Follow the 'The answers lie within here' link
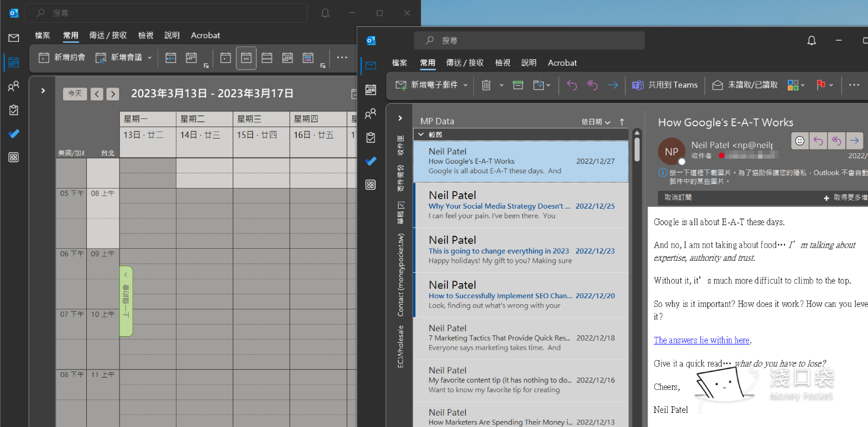This screenshot has height=427, width=868. tap(701, 341)
